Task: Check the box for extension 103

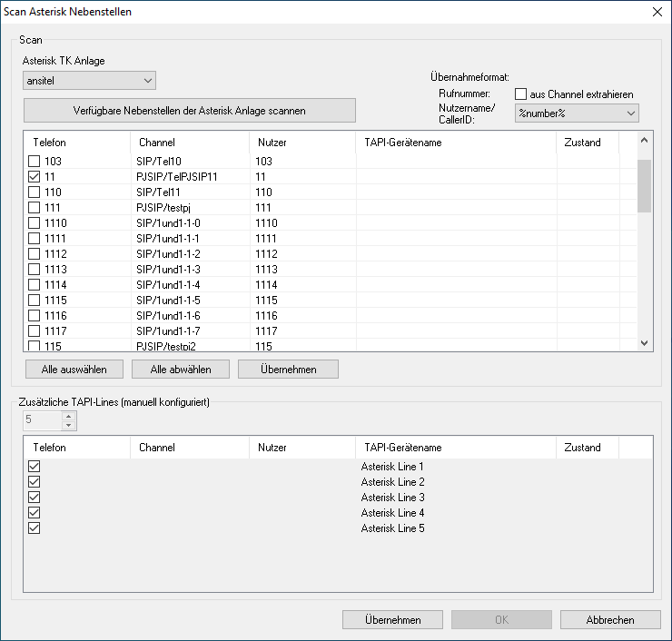Action: (x=35, y=161)
